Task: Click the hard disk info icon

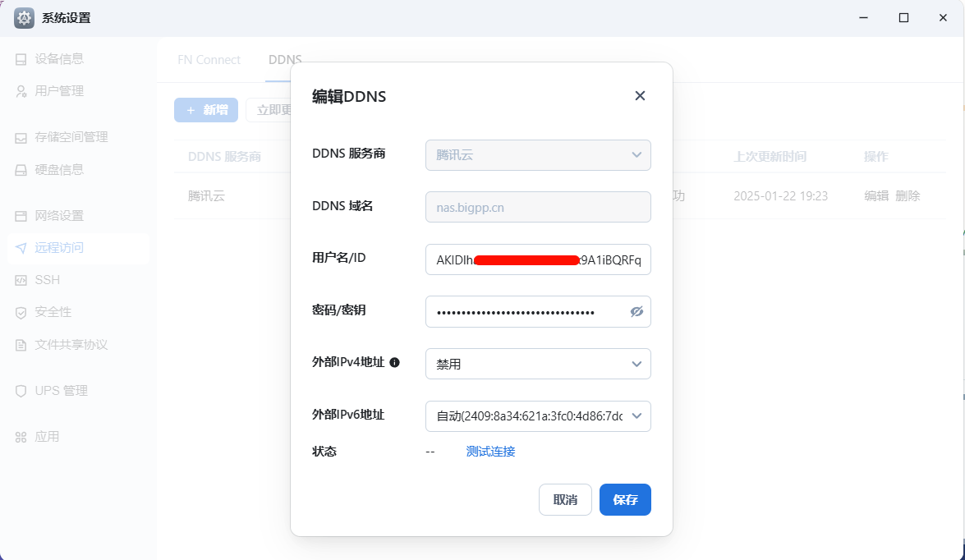Action: 21,170
